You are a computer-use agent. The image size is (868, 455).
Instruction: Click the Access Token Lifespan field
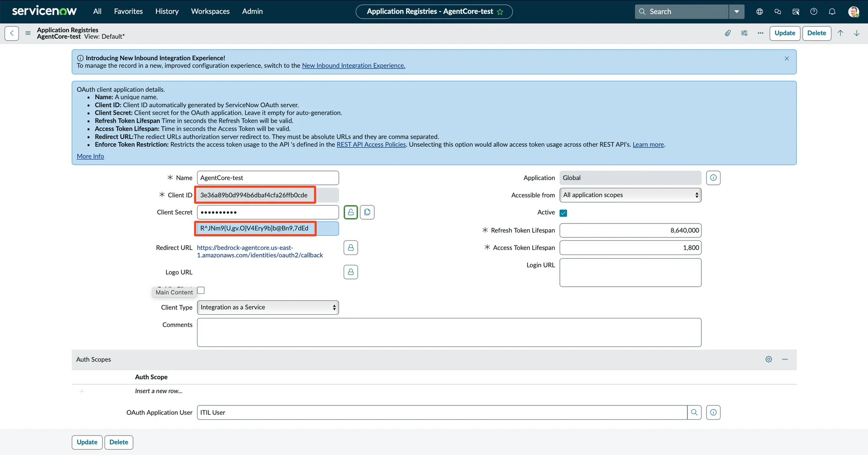point(630,248)
